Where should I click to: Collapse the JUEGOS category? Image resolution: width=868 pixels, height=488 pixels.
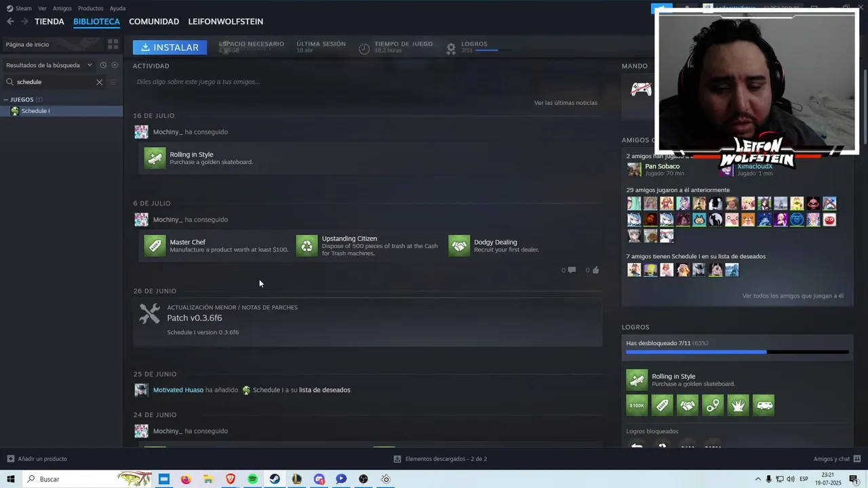point(6,100)
